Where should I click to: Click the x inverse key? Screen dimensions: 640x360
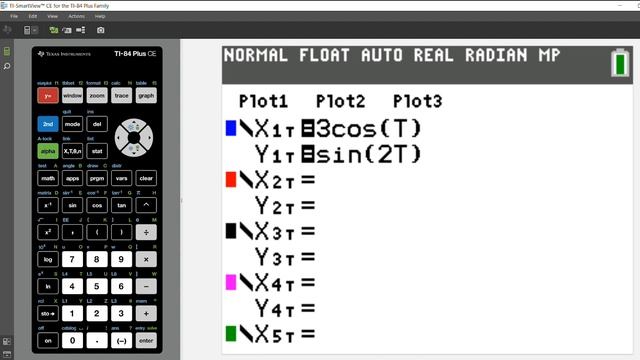(48, 205)
